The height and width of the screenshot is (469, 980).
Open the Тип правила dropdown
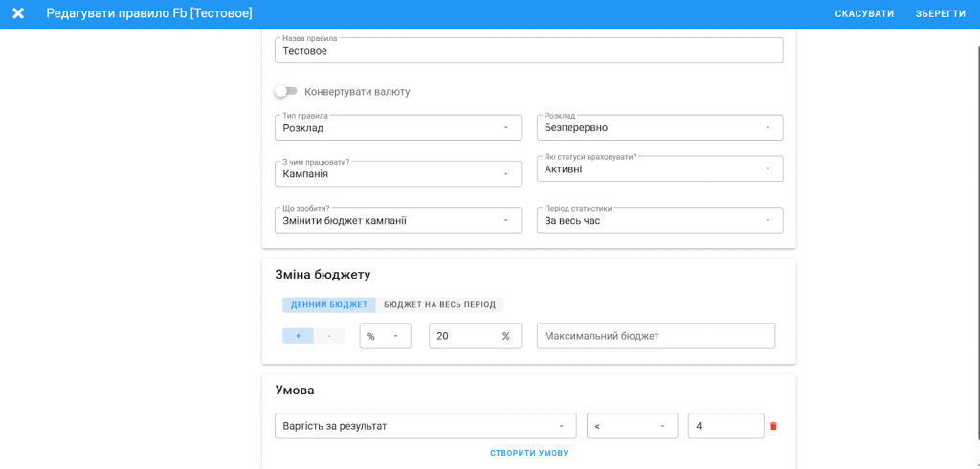point(397,127)
